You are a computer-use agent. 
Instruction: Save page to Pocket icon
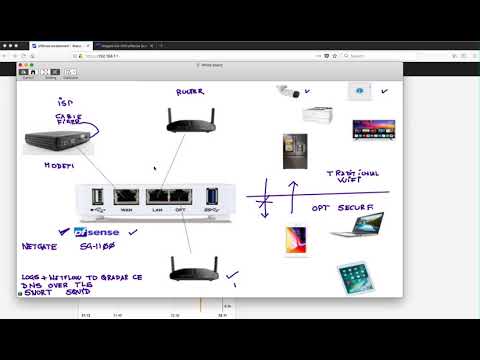point(327,56)
